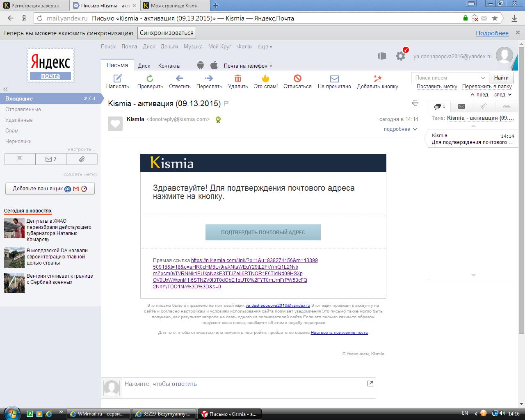This screenshot has height=420, width=525.
Task: Open the Удалённые folder
Action: click(19, 120)
